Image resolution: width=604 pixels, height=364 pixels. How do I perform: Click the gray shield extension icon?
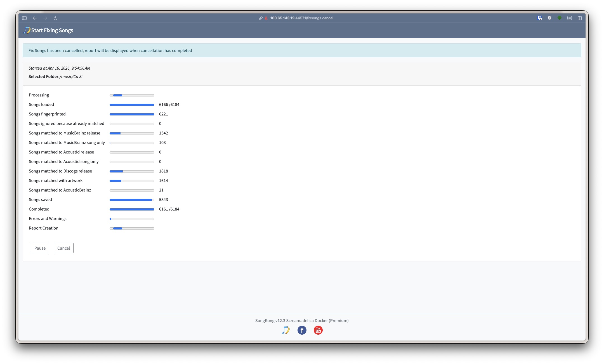(x=549, y=18)
